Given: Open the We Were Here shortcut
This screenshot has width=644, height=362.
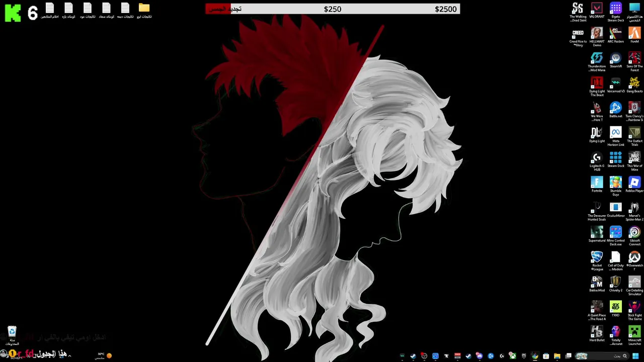Looking at the screenshot, I should [x=597, y=111].
